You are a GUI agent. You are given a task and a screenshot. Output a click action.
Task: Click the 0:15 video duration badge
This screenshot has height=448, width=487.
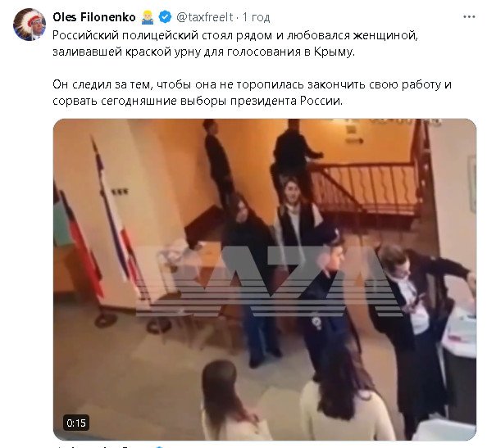click(x=76, y=423)
